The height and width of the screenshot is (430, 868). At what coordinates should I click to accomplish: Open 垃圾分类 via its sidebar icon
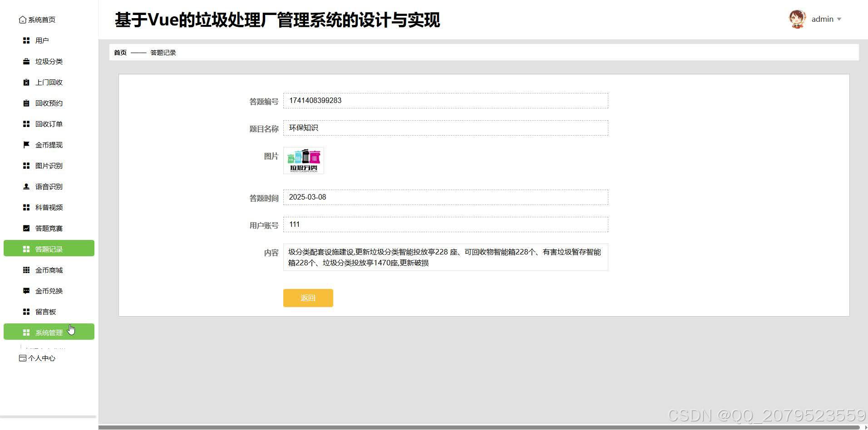26,61
